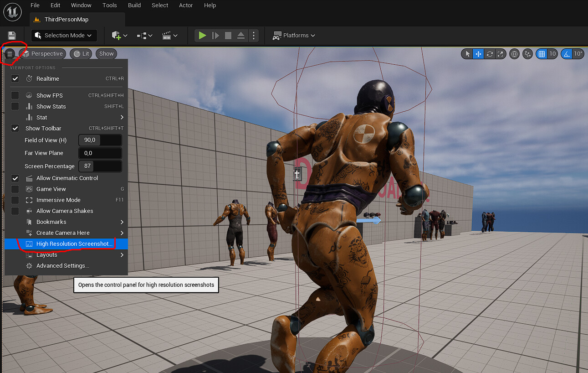Screen dimensions: 588x373
Task: Open the File menu
Action: tap(35, 5)
